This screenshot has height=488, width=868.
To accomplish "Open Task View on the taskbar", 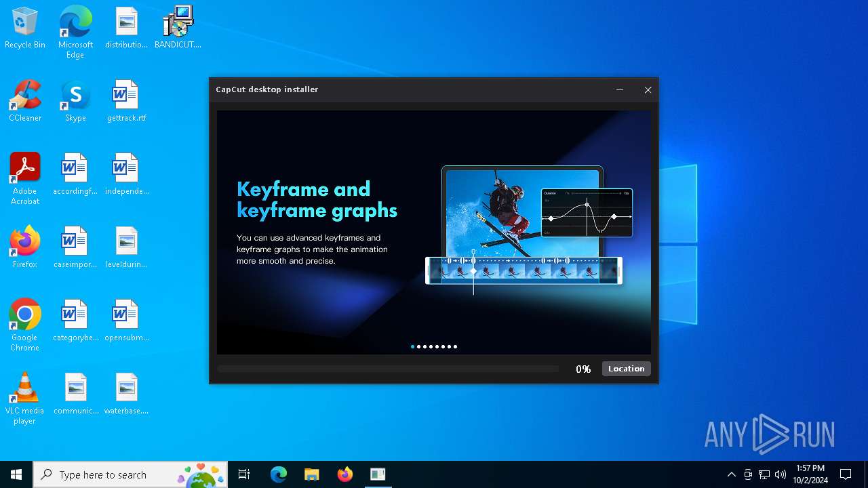I will [244, 474].
